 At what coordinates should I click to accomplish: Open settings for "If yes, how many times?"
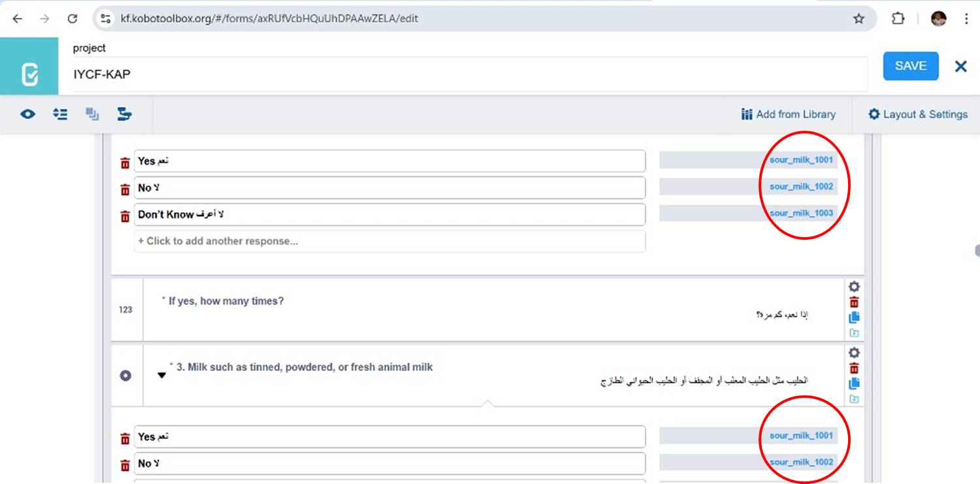(x=854, y=287)
